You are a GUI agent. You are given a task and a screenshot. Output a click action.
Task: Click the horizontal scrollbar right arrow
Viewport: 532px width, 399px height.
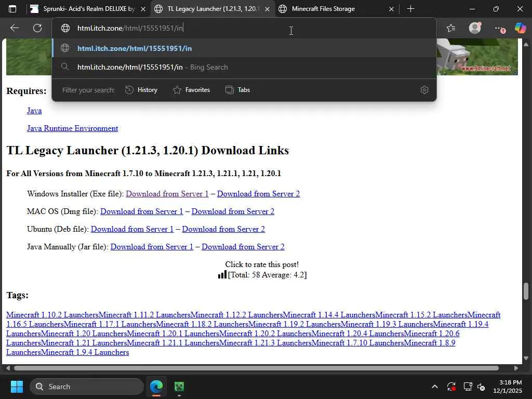coord(516,368)
